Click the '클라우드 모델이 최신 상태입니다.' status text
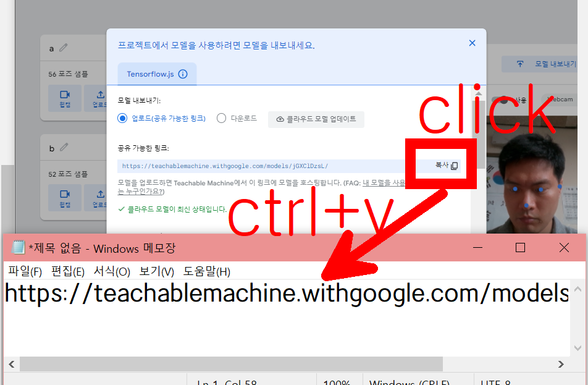588x385 pixels. (177, 209)
